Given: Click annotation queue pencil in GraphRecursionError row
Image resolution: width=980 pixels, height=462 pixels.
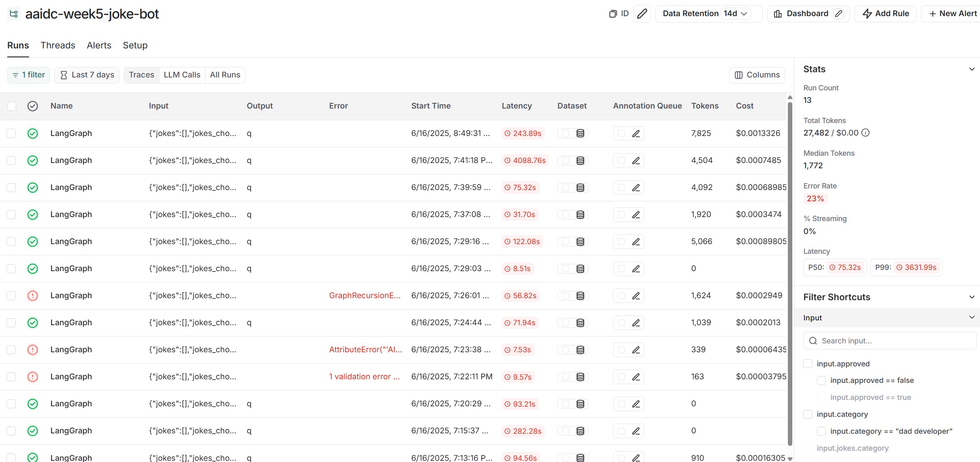Looking at the screenshot, I should click(x=636, y=296).
